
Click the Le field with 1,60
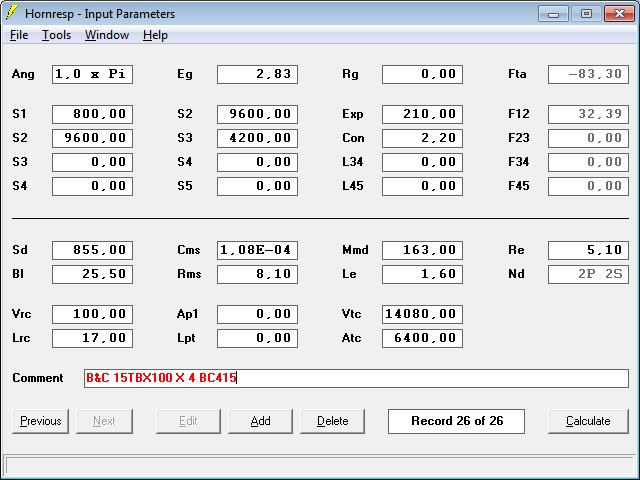coord(422,274)
